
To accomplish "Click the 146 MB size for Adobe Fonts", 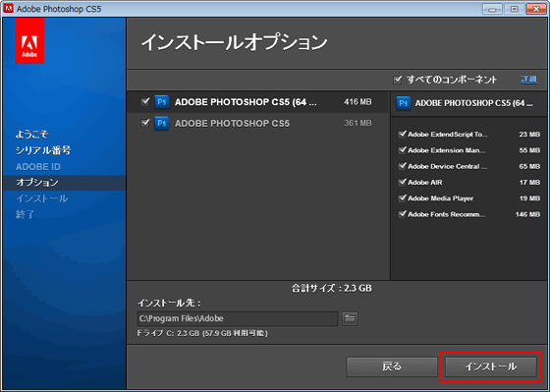I will pyautogui.click(x=528, y=214).
